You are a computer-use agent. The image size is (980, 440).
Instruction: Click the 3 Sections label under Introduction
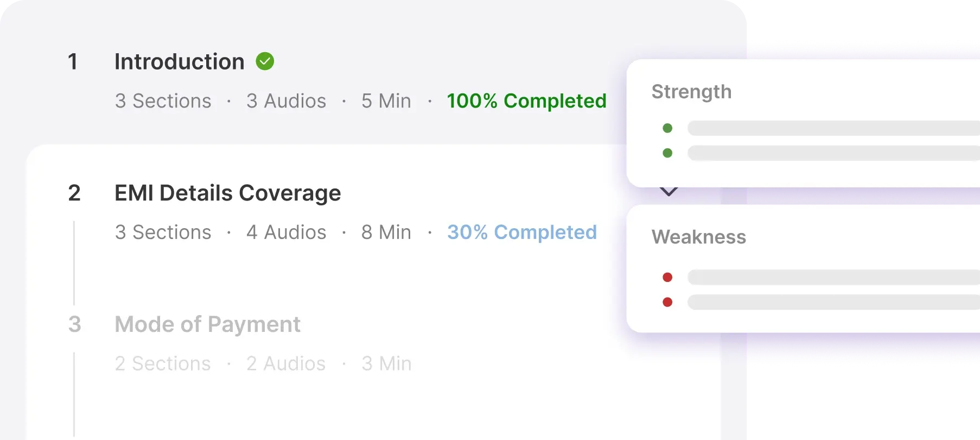(x=163, y=101)
